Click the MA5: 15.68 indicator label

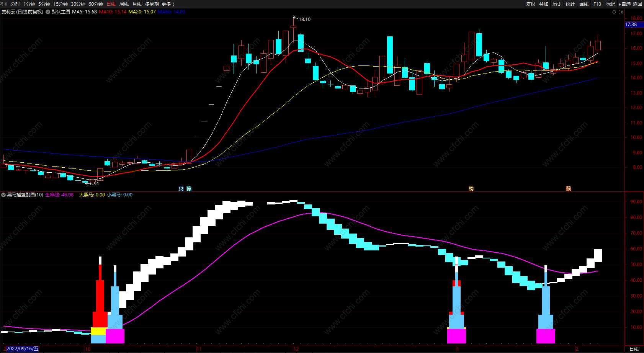pos(84,12)
